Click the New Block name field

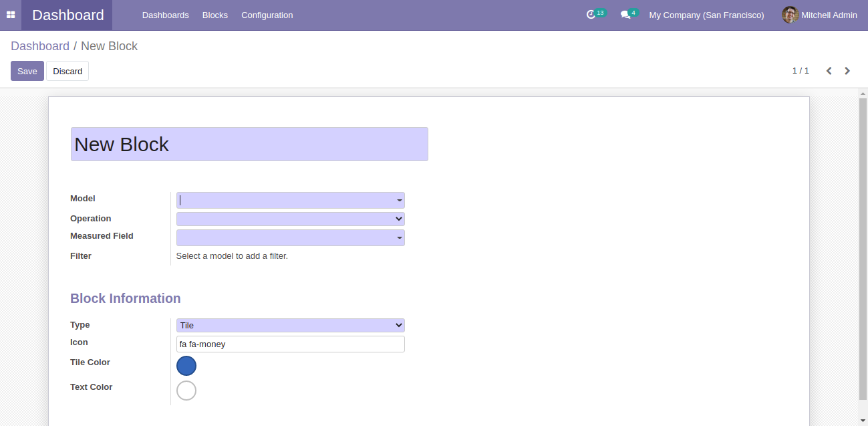(249, 144)
